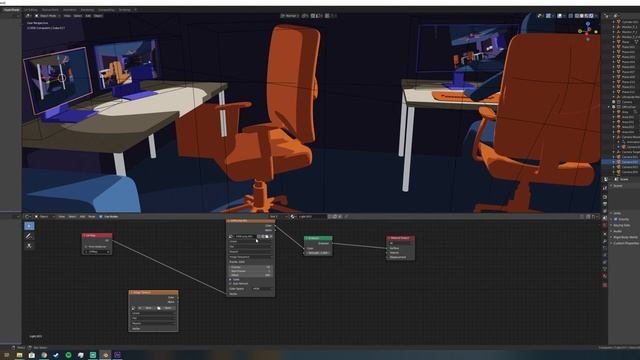Switch to Solid viewport shading

[582, 16]
